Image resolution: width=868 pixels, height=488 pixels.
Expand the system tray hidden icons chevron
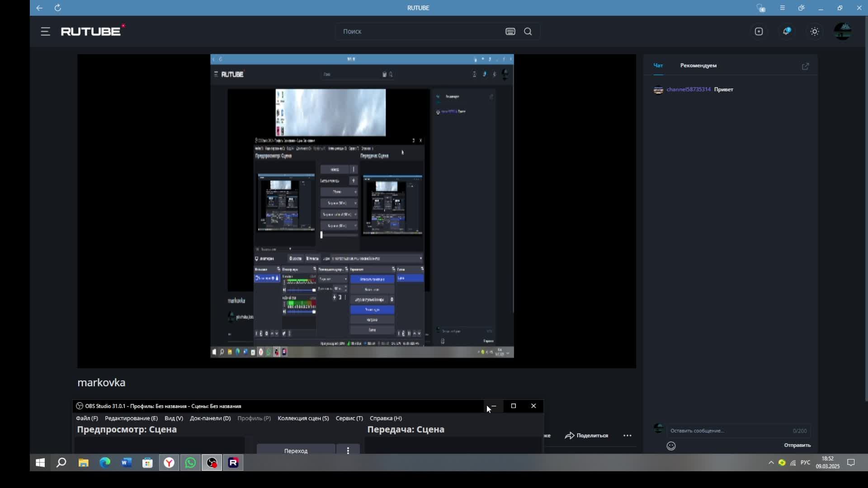[x=771, y=463]
